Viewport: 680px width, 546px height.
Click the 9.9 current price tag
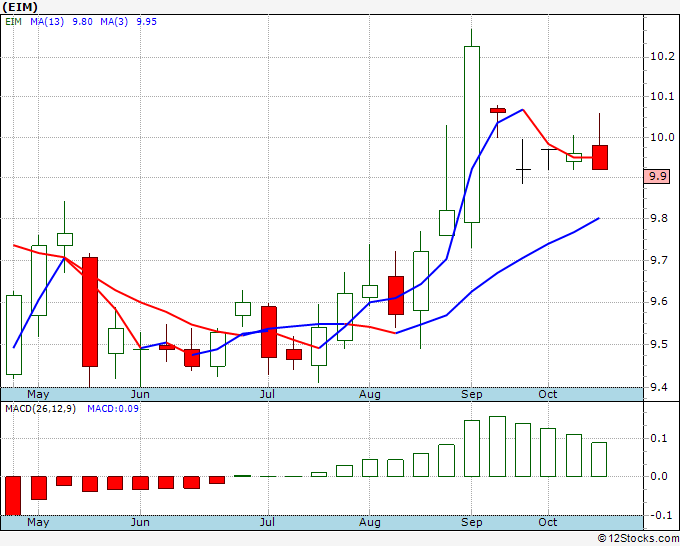(657, 177)
